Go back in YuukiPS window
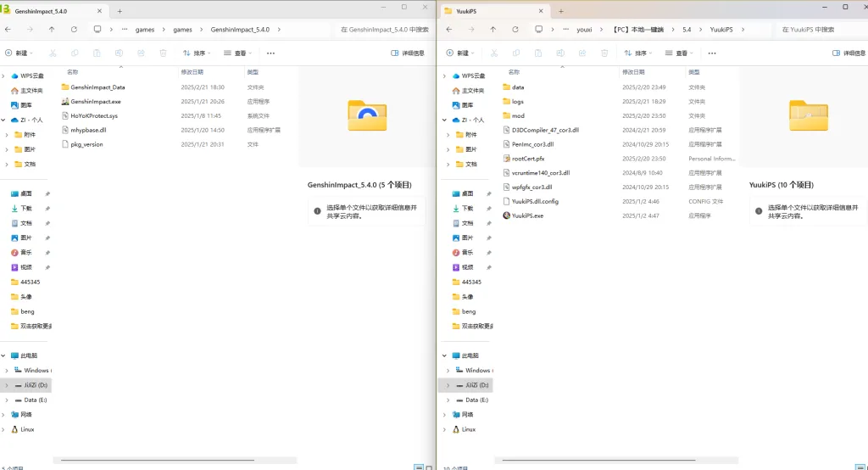 (x=449, y=30)
